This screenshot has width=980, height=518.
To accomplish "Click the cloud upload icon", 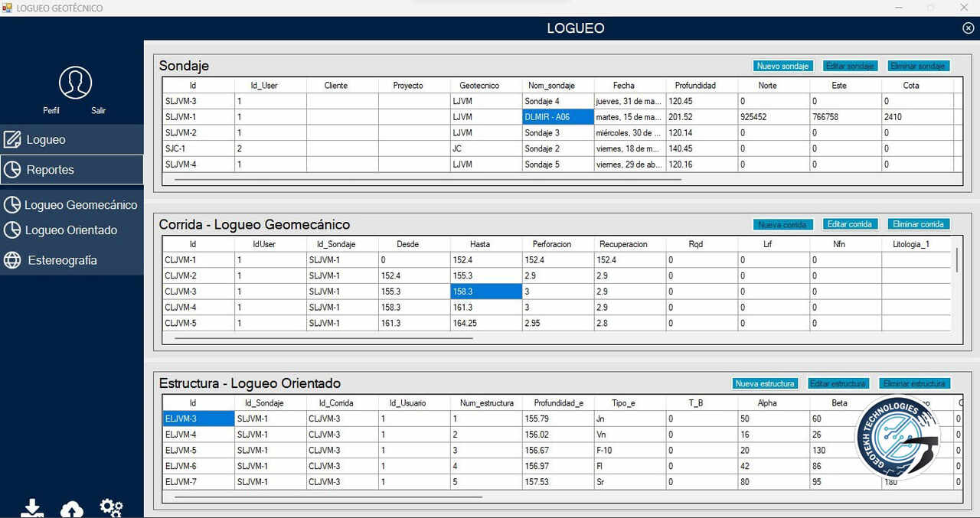I will click(72, 509).
